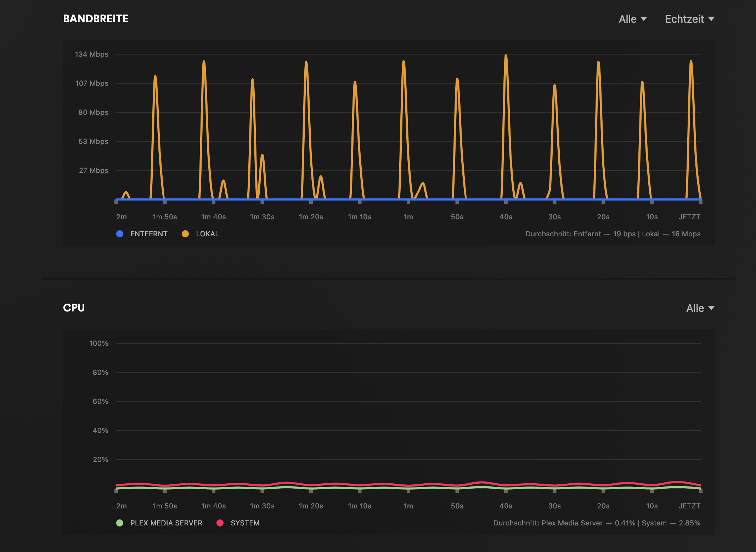Click the tallest bandwidth peak near 40s

pos(506,56)
